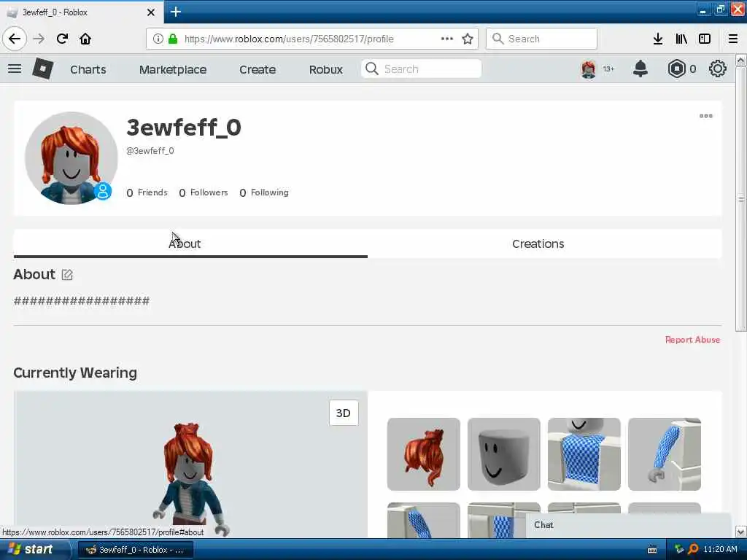Click the blue presence badge on avatar
Viewport: 747px width, 560px height.
point(103,191)
